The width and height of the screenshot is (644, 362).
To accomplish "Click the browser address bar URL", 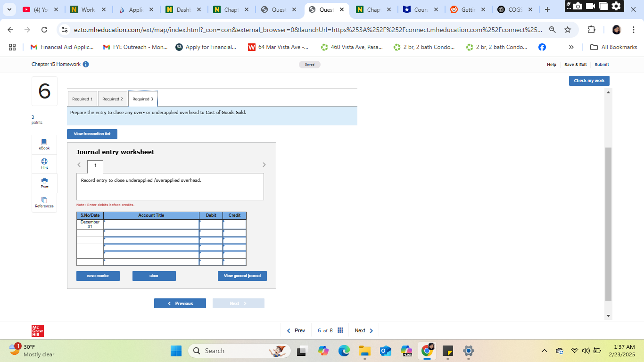I will coord(308,30).
